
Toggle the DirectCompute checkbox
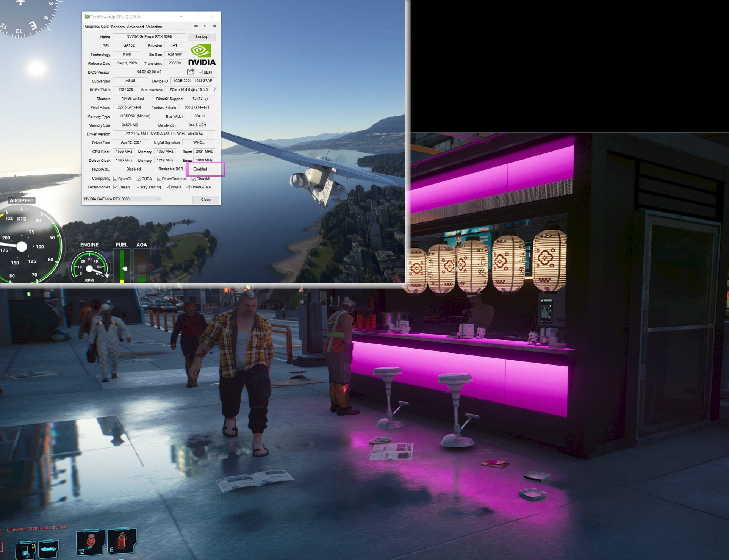point(159,179)
